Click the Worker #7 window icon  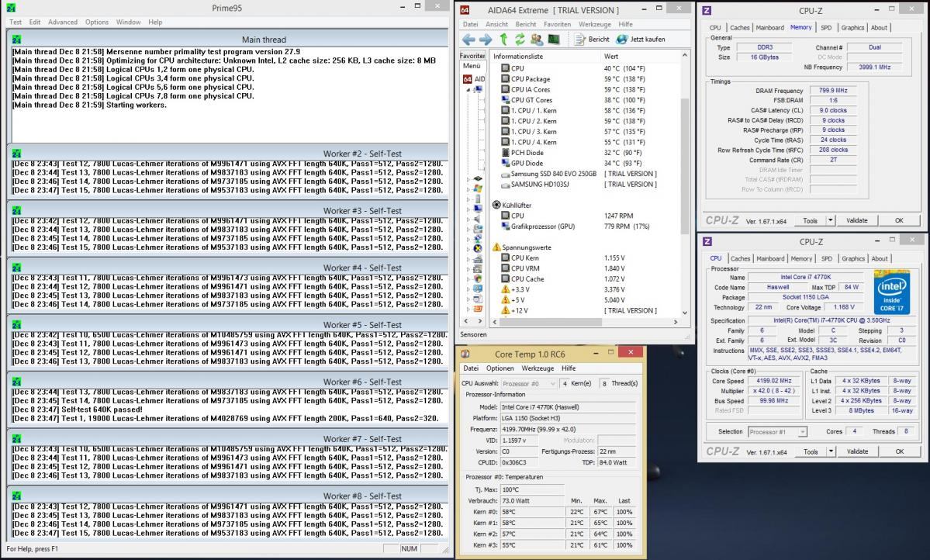click(16, 438)
